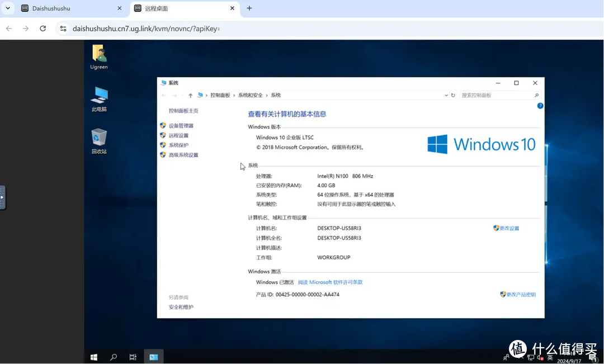Click the network icon in the system tray
The height and width of the screenshot is (364, 604).
531,358
